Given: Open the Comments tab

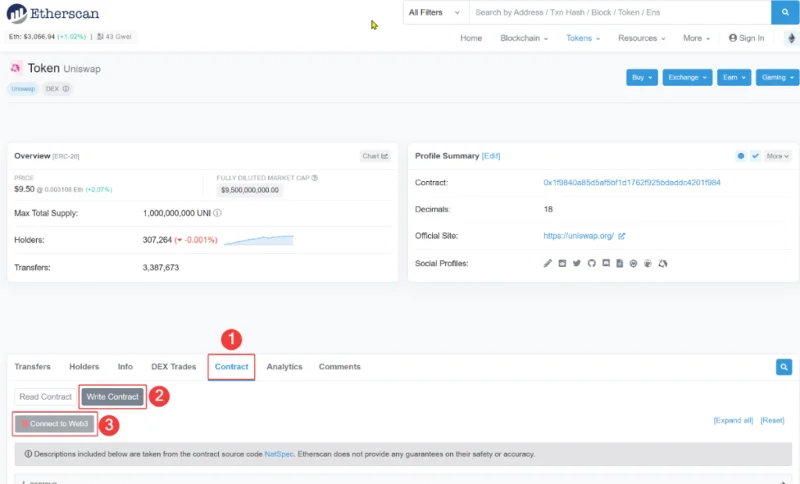Looking at the screenshot, I should 340,367.
